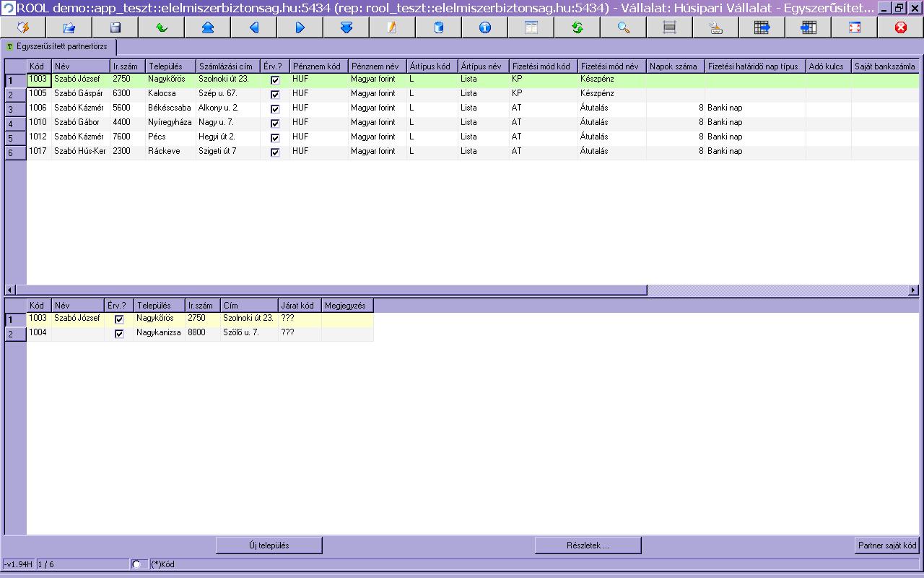Click the lightning-bolt toolbar icon
Image resolution: width=924 pixels, height=578 pixels.
[23, 27]
